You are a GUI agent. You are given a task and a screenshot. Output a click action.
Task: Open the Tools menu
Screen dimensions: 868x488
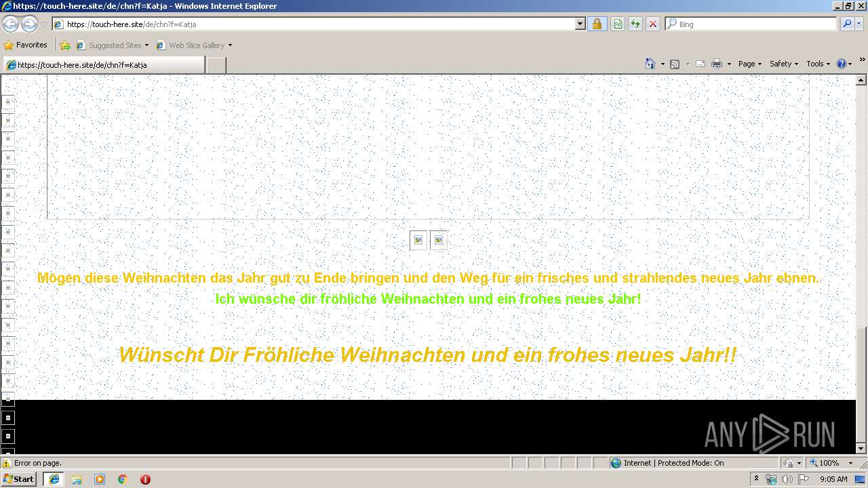818,64
